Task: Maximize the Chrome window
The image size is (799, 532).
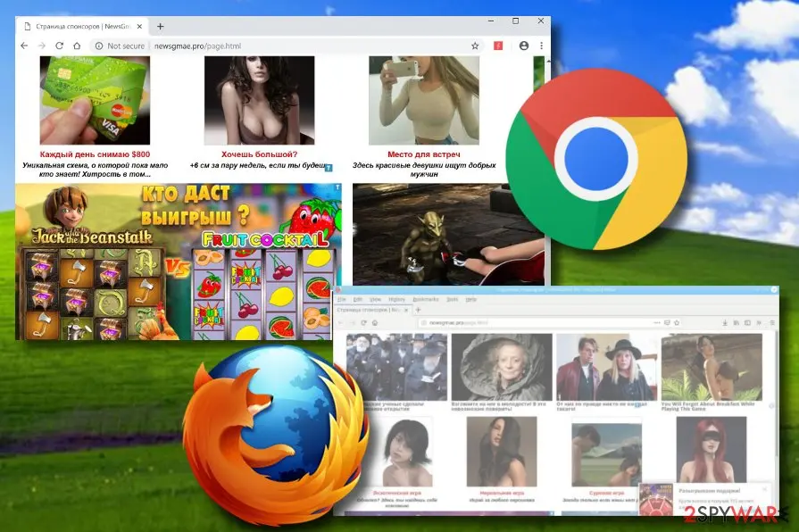Action: click(515, 21)
